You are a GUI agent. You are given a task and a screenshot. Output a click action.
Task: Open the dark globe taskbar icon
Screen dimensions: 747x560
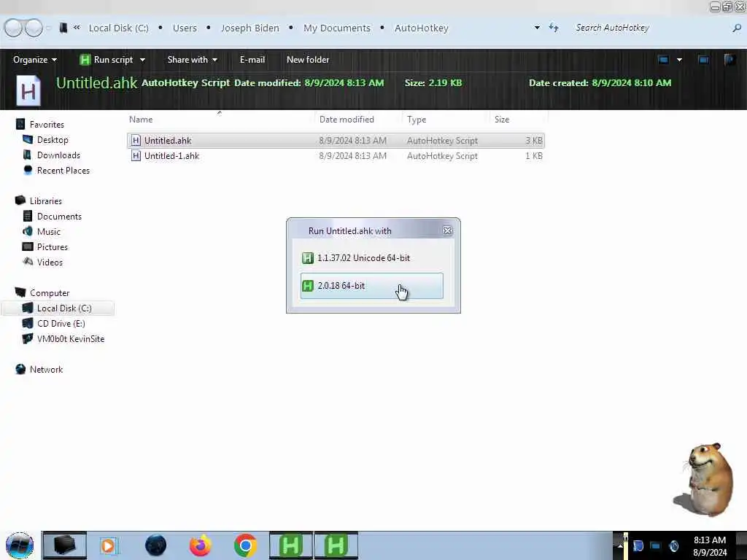[x=156, y=545]
